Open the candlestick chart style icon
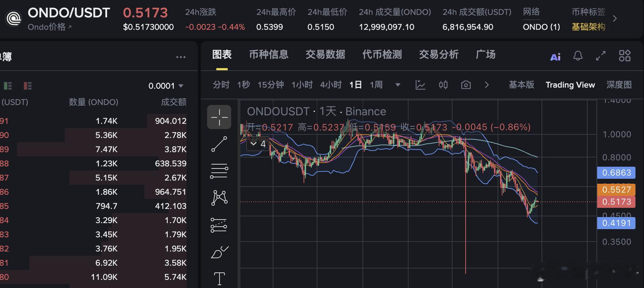The image size is (644, 288). pos(443,85)
